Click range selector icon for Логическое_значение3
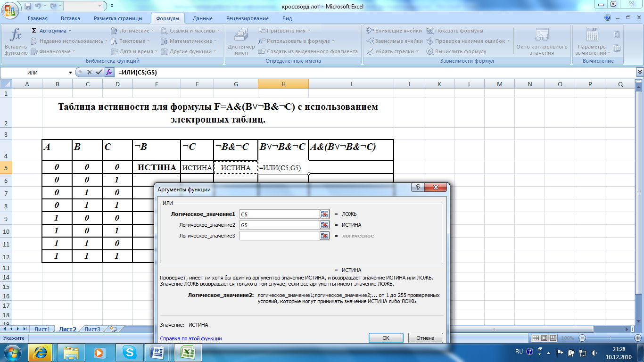Image resolution: width=644 pixels, height=362 pixels. point(324,236)
